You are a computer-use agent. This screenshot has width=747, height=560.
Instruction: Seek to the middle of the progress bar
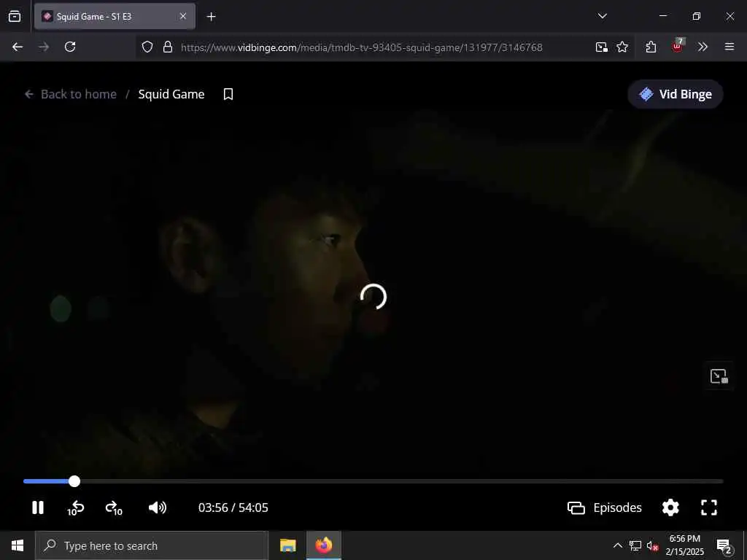pyautogui.click(x=373, y=481)
